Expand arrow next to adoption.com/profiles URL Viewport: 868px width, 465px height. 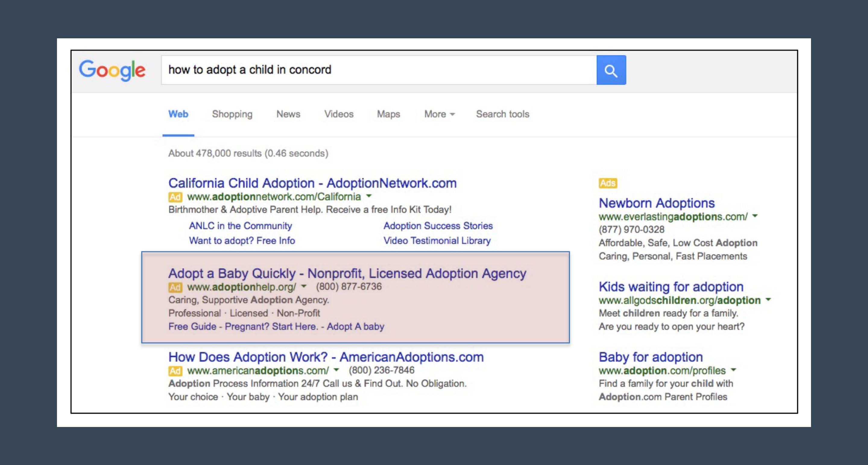coord(733,370)
